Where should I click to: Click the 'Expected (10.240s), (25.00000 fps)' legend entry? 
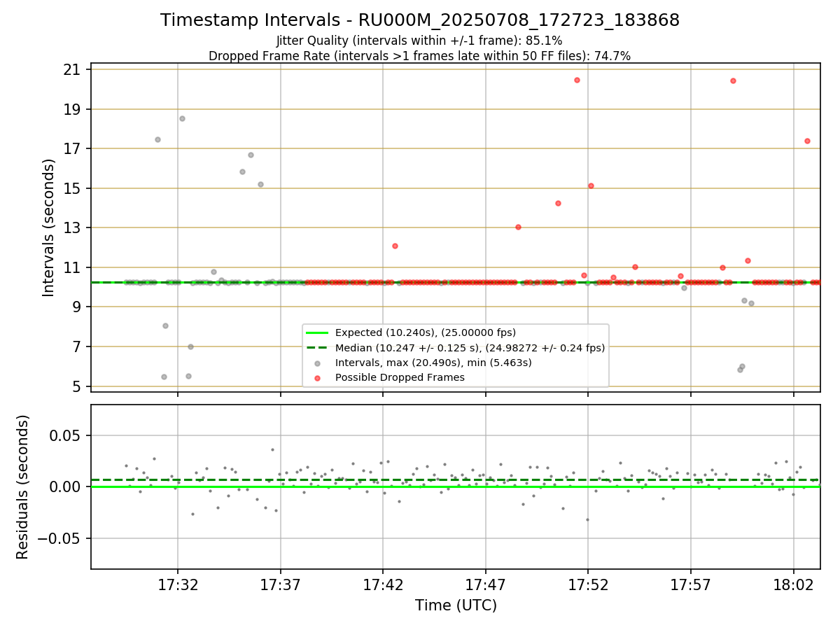[425, 332]
